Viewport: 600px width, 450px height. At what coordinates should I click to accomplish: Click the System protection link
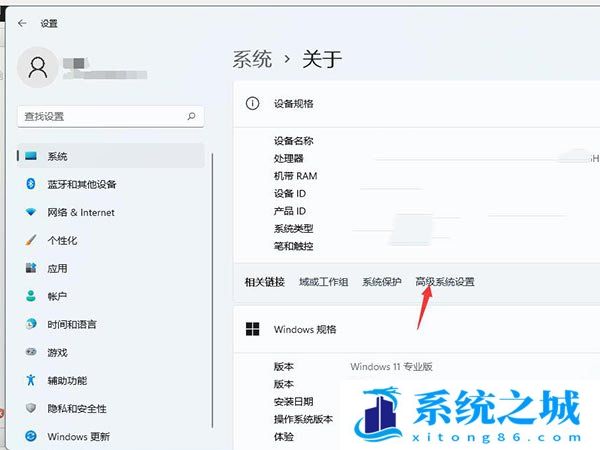point(381,282)
